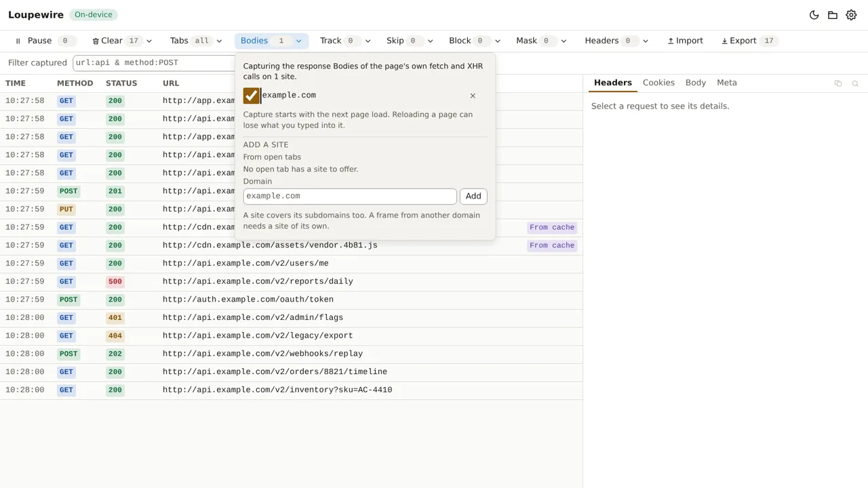
Task: Open settings gear icon
Action: click(x=851, y=15)
